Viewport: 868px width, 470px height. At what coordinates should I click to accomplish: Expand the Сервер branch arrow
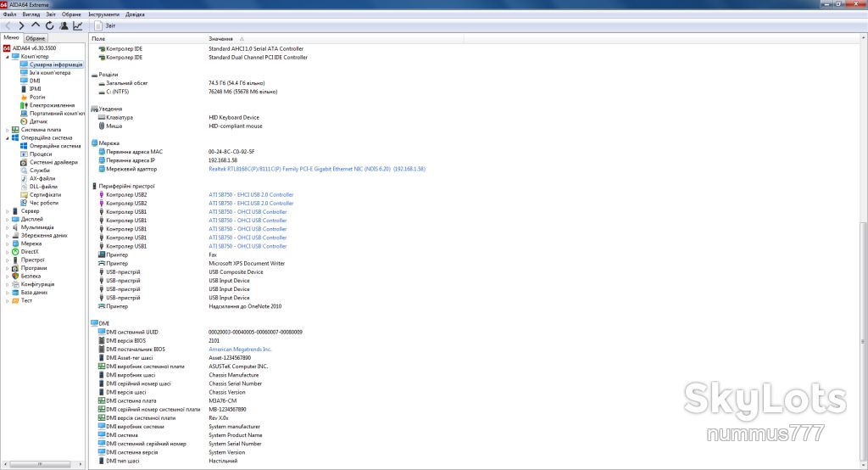(7, 211)
